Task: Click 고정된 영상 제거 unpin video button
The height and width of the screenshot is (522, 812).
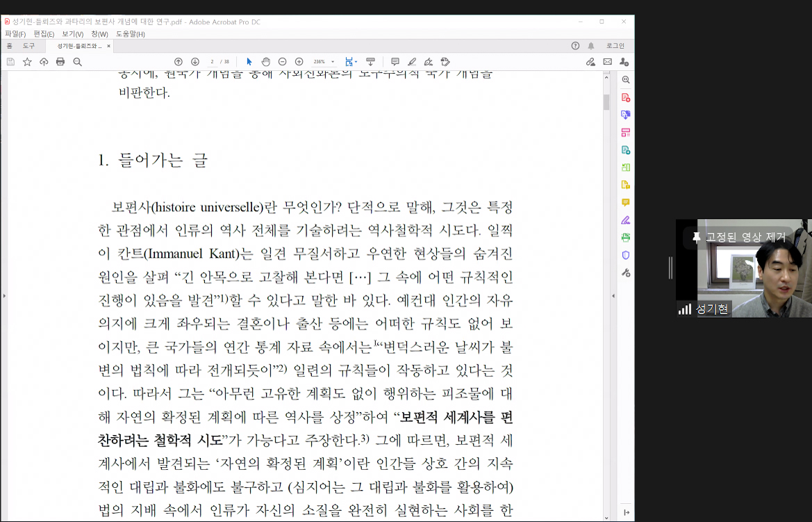Action: click(x=739, y=238)
